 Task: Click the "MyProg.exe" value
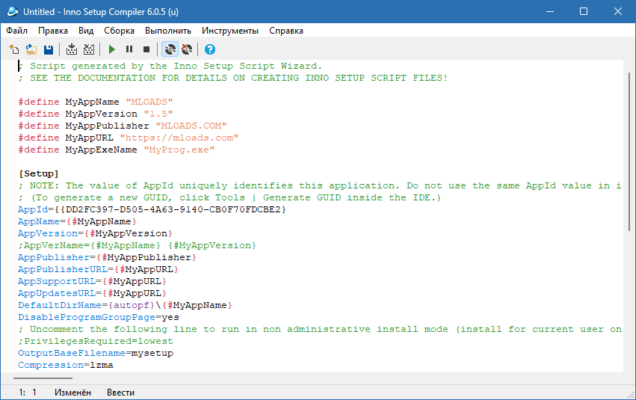[179, 150]
